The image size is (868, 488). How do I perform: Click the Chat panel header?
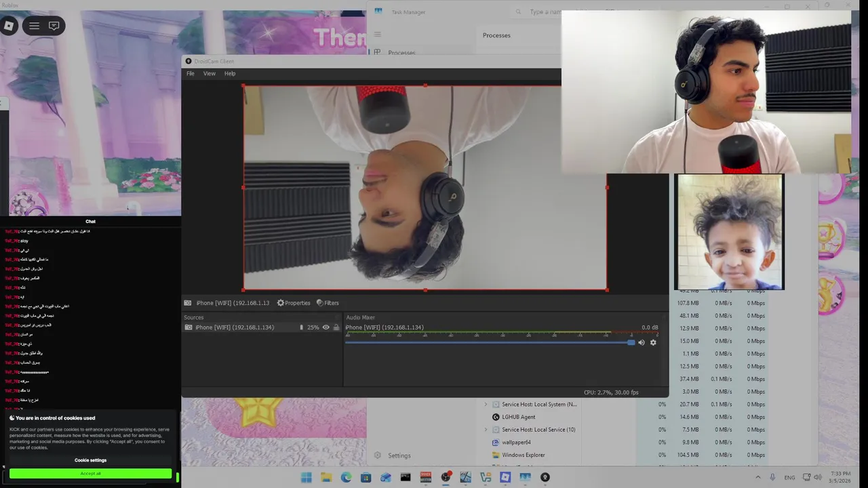coord(90,221)
